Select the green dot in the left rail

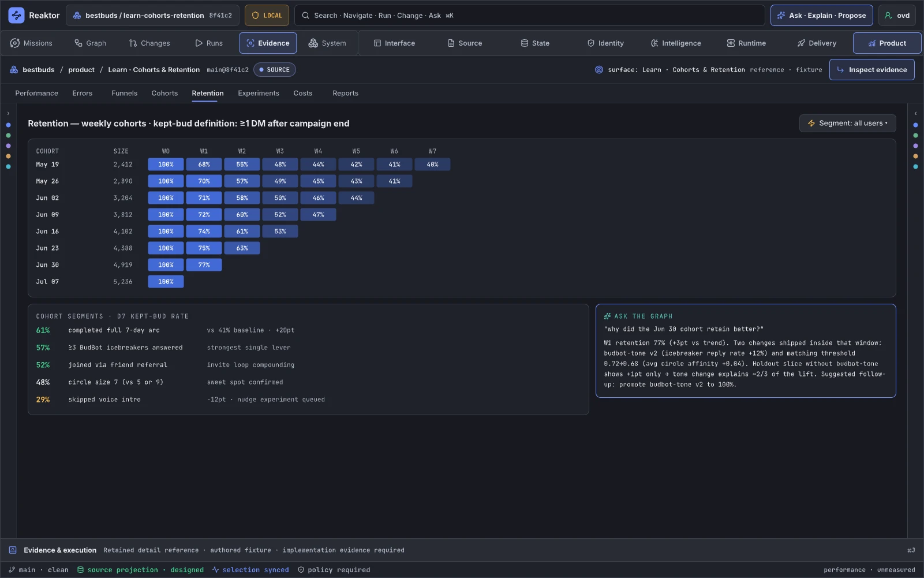(x=8, y=136)
